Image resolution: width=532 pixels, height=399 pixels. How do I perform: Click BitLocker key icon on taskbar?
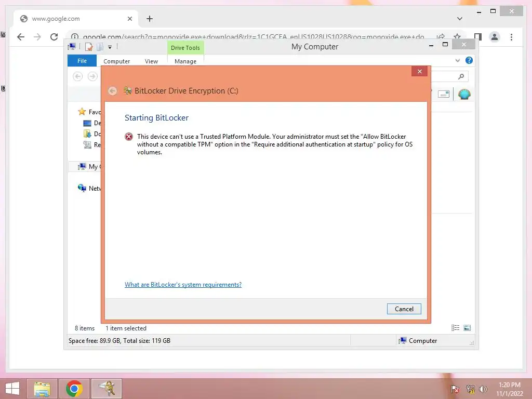[107, 389]
